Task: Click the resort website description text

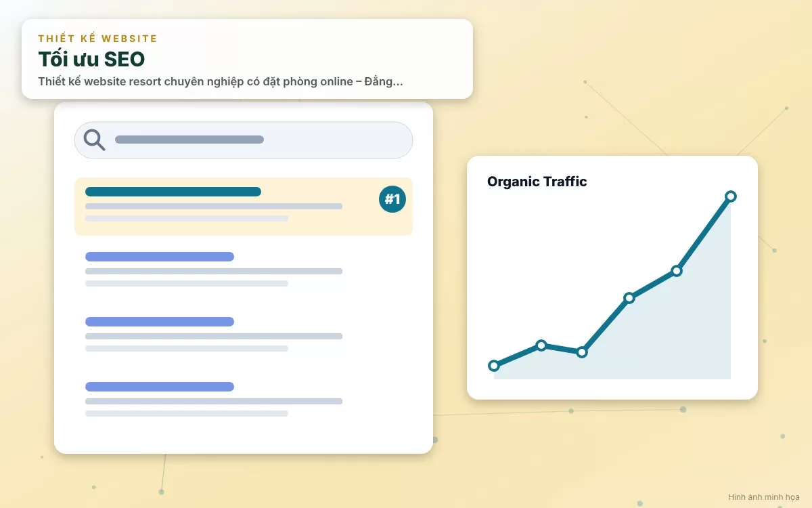Action: [221, 82]
